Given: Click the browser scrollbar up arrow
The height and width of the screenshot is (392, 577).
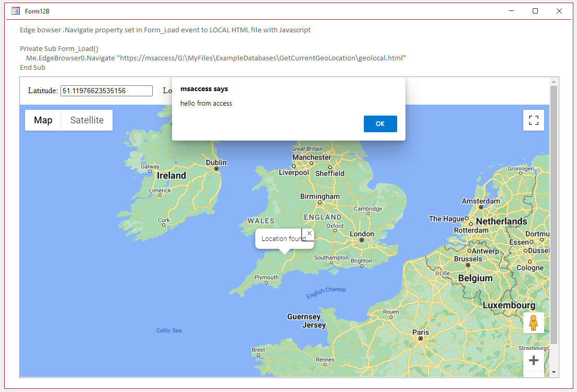Looking at the screenshot, I should pos(554,82).
